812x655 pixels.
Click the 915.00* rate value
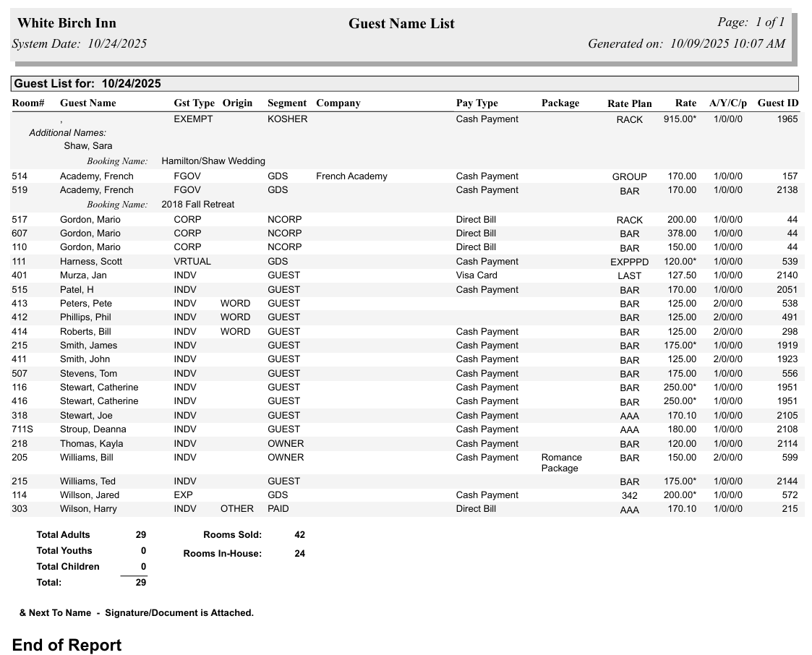click(x=680, y=119)
